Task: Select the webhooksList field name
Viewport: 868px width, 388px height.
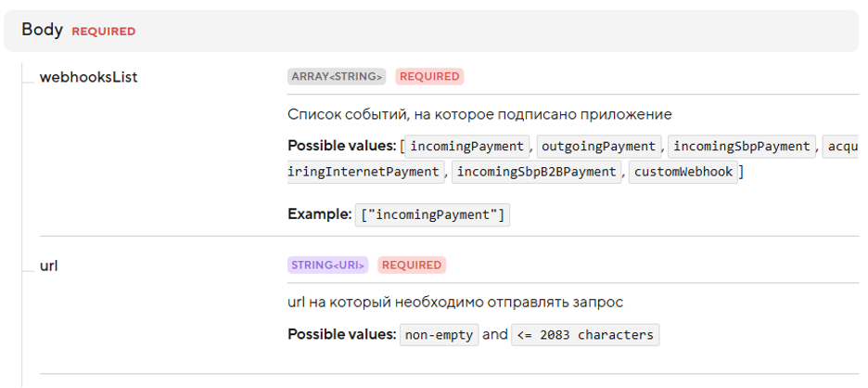Action: [89, 77]
